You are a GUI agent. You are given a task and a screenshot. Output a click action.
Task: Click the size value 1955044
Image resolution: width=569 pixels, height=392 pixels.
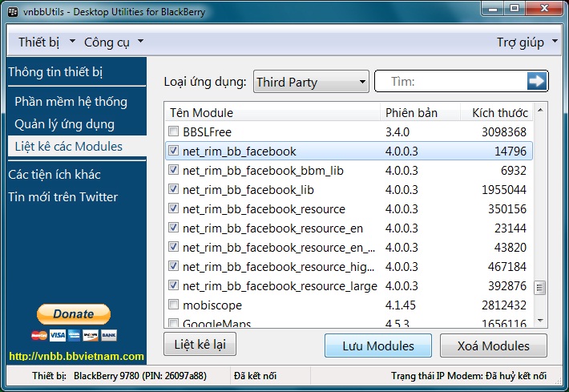[x=503, y=189]
